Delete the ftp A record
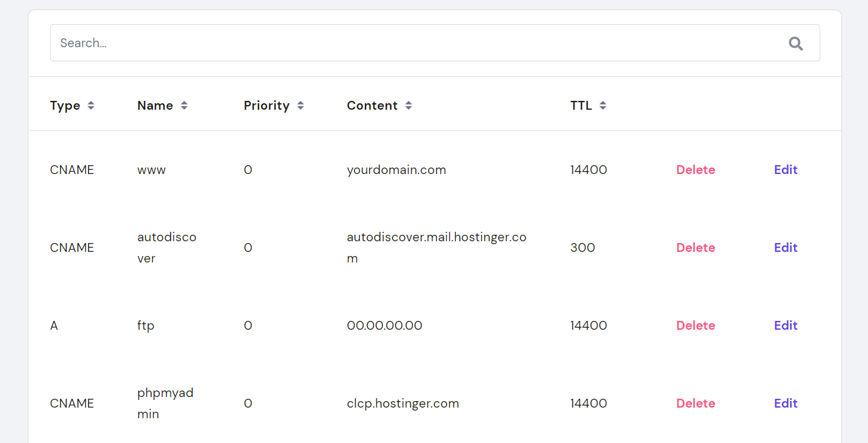This screenshot has height=443, width=868. tap(696, 326)
